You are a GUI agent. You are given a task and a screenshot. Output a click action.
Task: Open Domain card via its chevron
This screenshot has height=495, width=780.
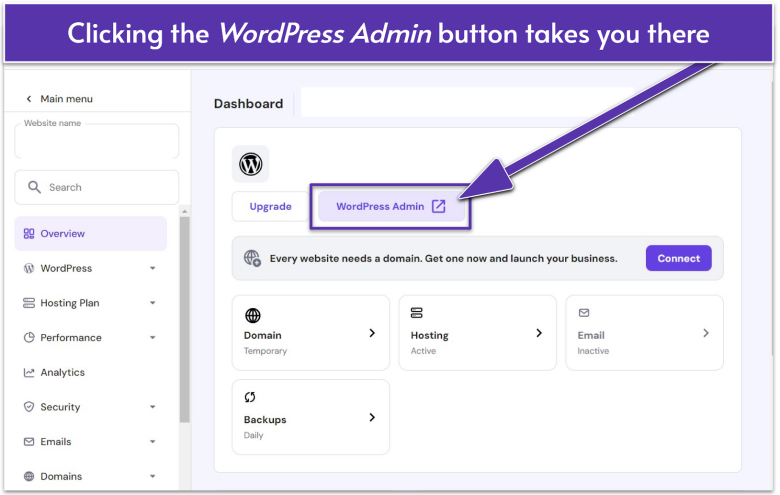[x=372, y=333]
